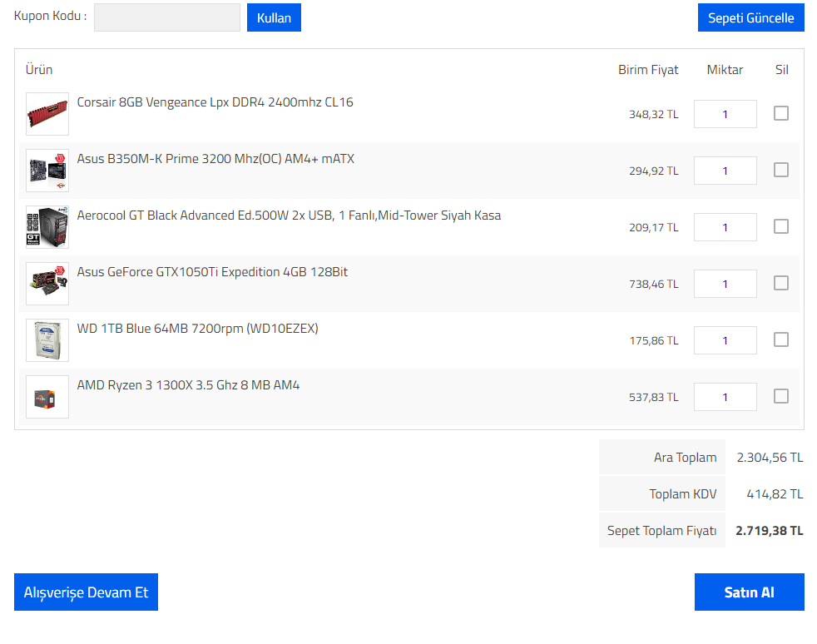Mark AMD Ryzen 3 1300X for deletion
Screen dimensions: 817x644
coord(780,396)
